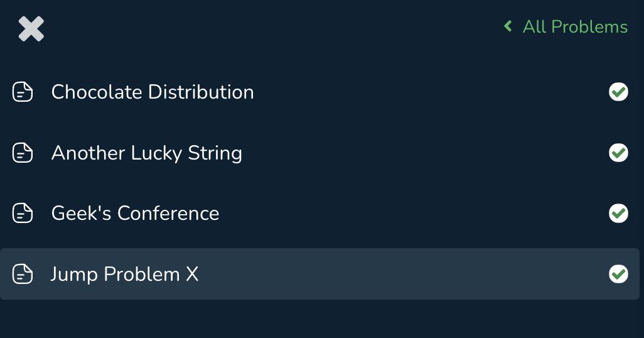Open the Chocolate Distribution problem title
The width and height of the screenshot is (644, 338).
tap(153, 92)
